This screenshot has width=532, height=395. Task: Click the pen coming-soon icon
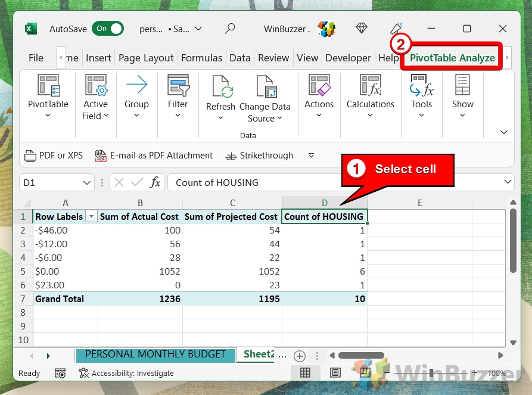coord(396,29)
